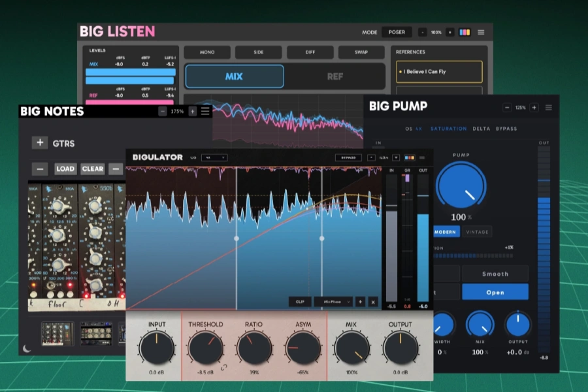Toggle CLIP in Bigulator display
588x392 pixels.
[300, 302]
